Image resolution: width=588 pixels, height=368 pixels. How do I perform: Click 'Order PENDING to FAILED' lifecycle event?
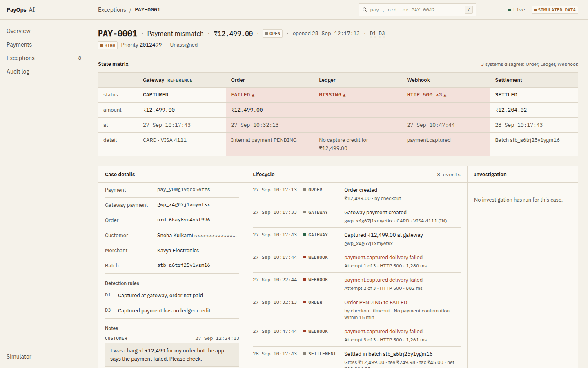click(356, 310)
